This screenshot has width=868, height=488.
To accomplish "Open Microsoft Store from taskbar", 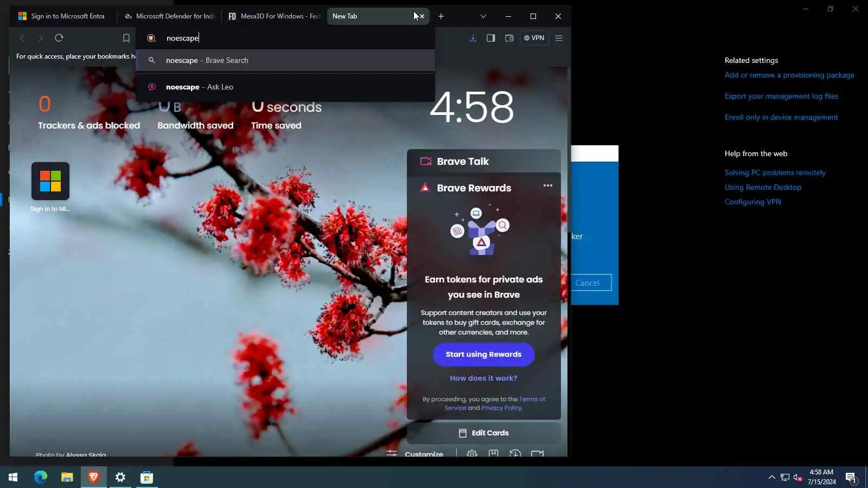I will (147, 477).
